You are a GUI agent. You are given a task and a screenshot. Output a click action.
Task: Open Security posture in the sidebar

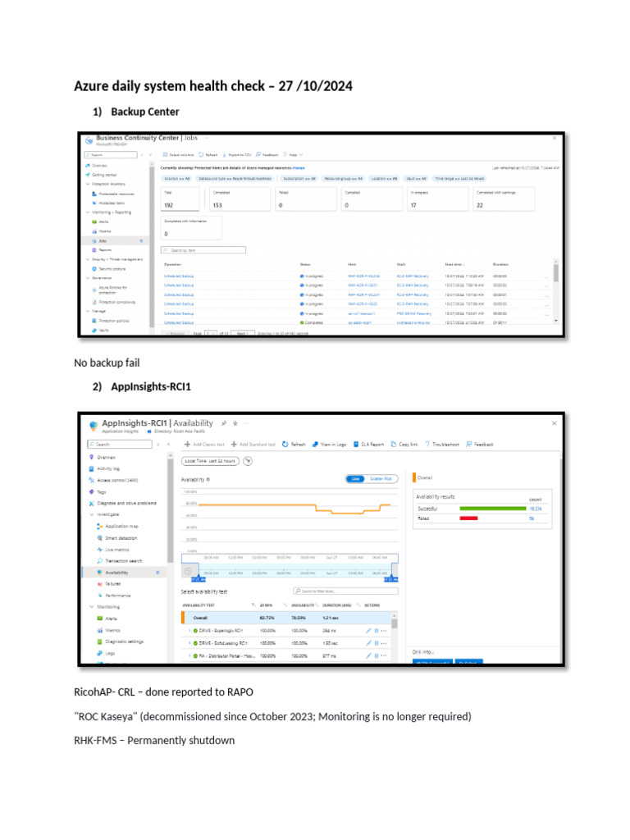[112, 269]
